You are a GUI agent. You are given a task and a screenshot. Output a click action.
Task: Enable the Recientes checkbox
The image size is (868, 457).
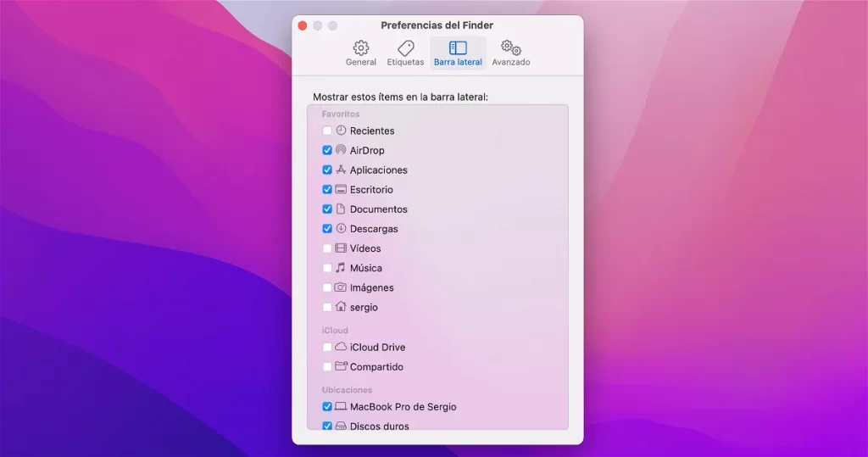[327, 131]
